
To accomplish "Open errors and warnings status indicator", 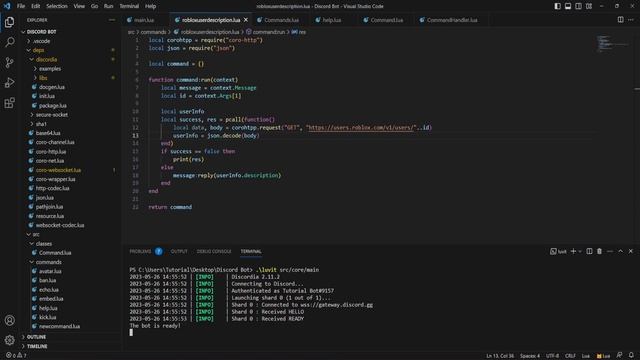I will pyautogui.click(x=16, y=356).
